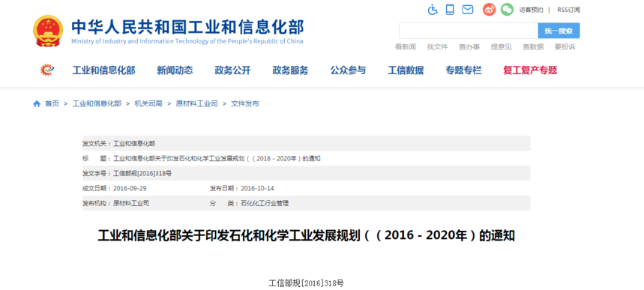Open 公众参与 menu item
The width and height of the screenshot is (644, 290).
click(x=348, y=70)
